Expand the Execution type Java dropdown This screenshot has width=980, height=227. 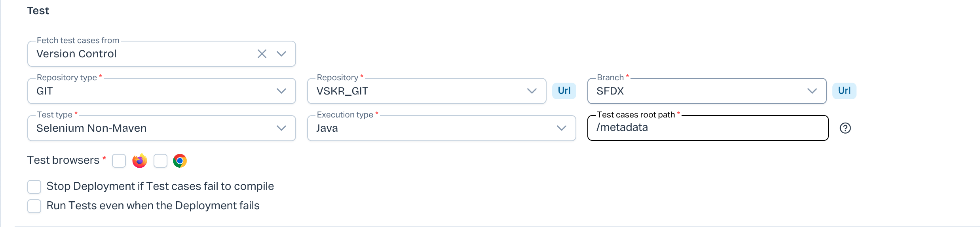coord(561,128)
